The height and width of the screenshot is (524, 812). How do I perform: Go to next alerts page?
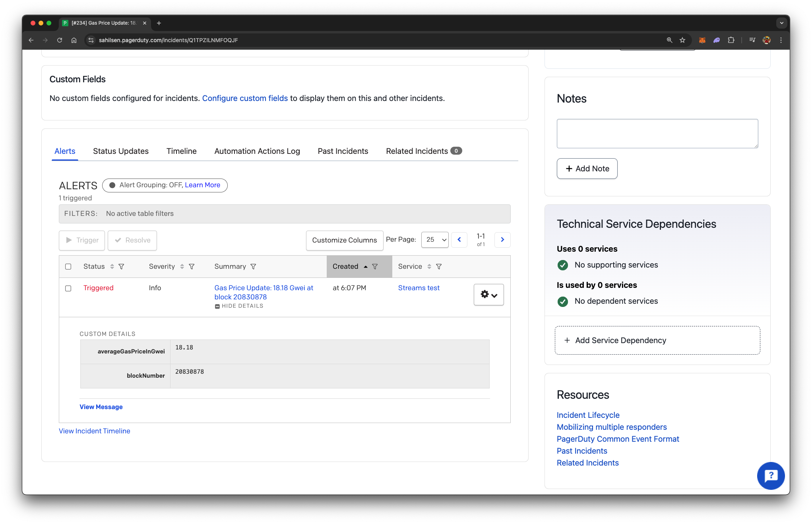502,240
